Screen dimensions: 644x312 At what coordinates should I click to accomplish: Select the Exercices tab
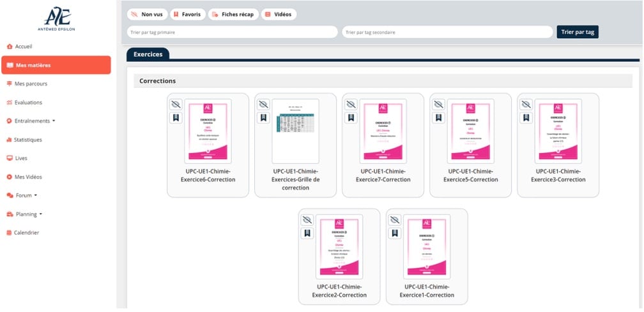(148, 54)
